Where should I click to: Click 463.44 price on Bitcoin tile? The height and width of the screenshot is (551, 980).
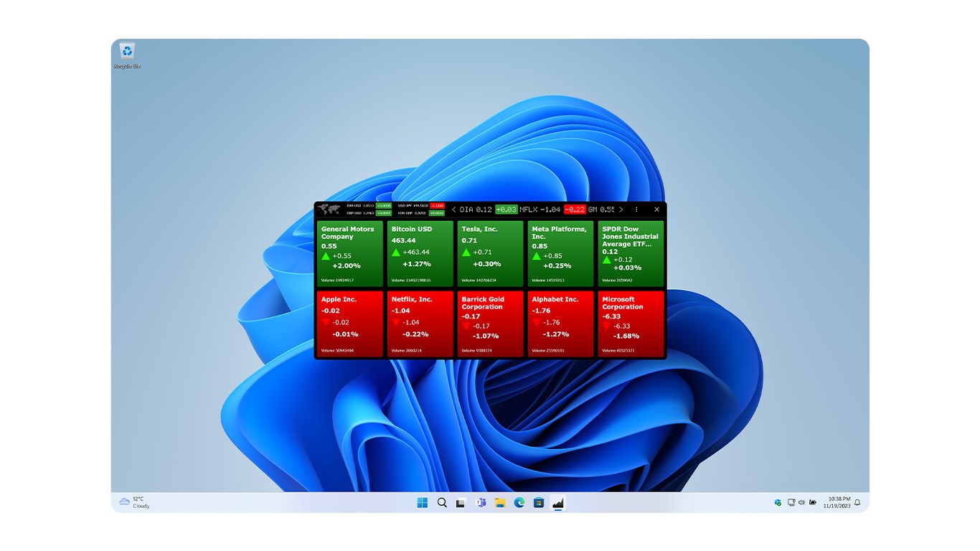click(x=404, y=240)
